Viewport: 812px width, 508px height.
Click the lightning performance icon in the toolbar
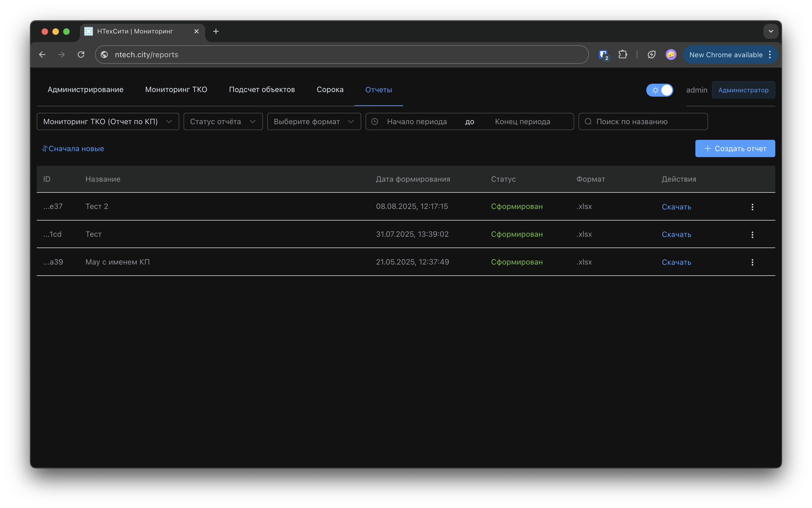point(651,55)
